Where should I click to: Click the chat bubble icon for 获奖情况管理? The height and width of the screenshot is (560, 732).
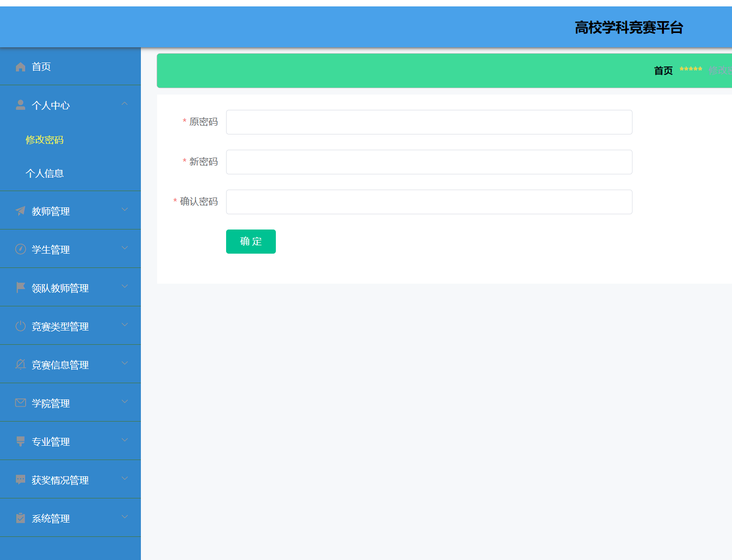[20, 480]
